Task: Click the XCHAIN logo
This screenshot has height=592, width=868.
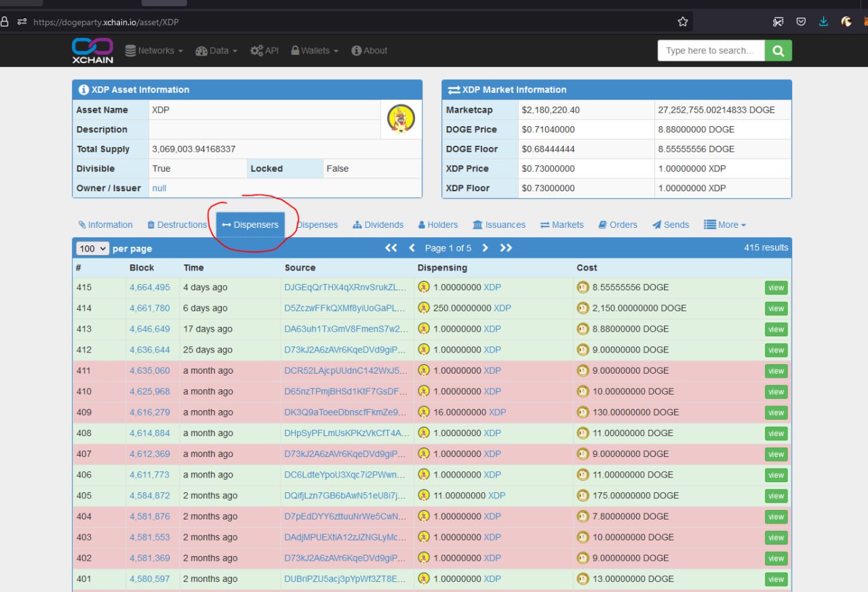Action: click(93, 50)
